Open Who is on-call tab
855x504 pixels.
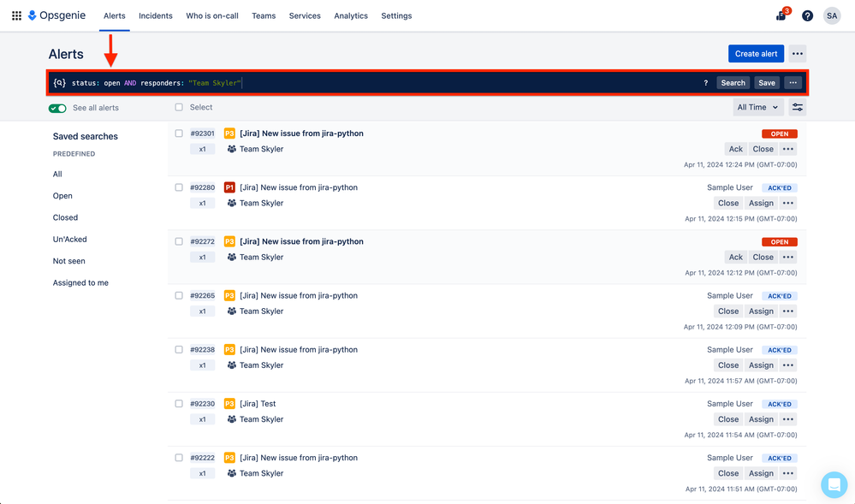tap(212, 15)
